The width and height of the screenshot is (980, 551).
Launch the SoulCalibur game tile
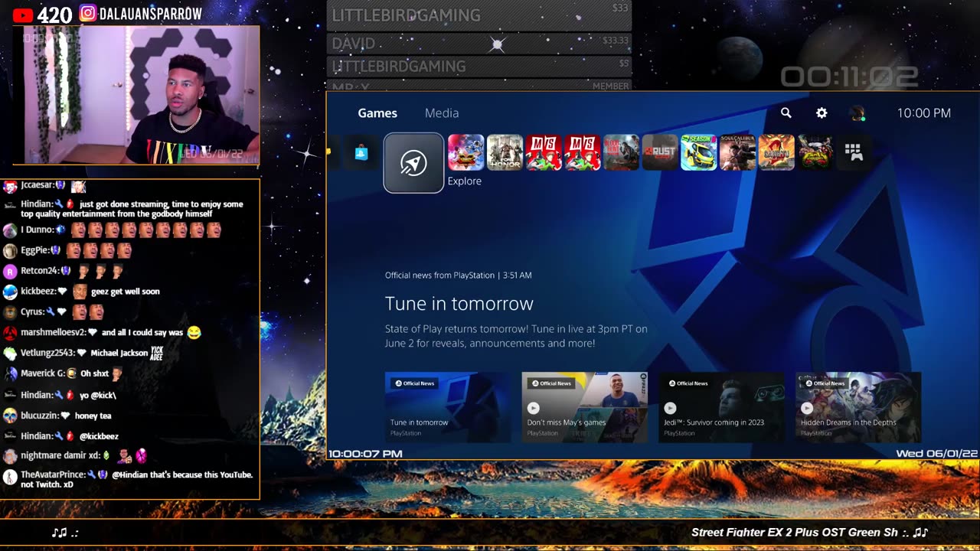tap(738, 152)
